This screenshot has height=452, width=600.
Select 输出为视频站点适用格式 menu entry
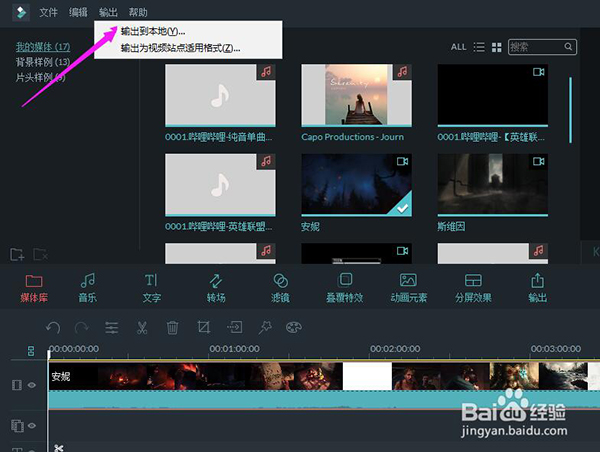click(x=180, y=48)
